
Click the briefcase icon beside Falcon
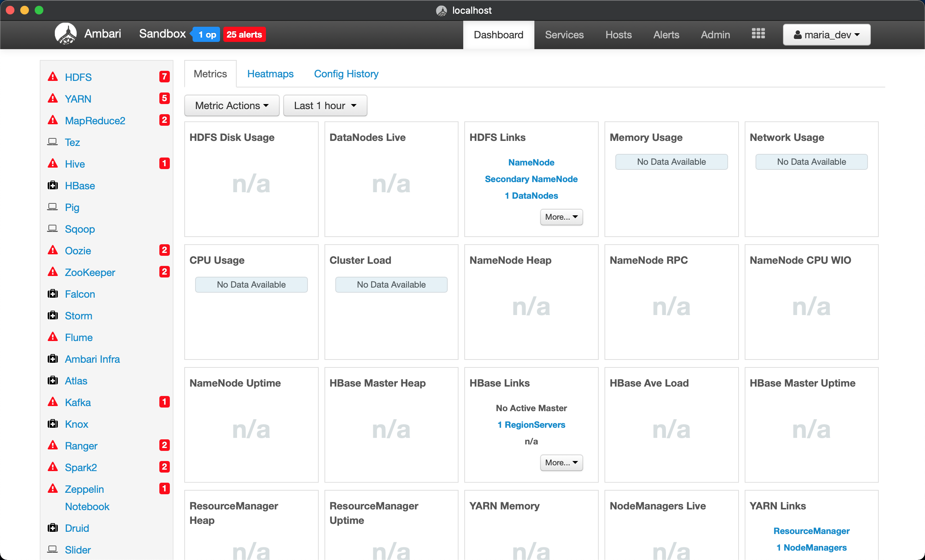52,294
